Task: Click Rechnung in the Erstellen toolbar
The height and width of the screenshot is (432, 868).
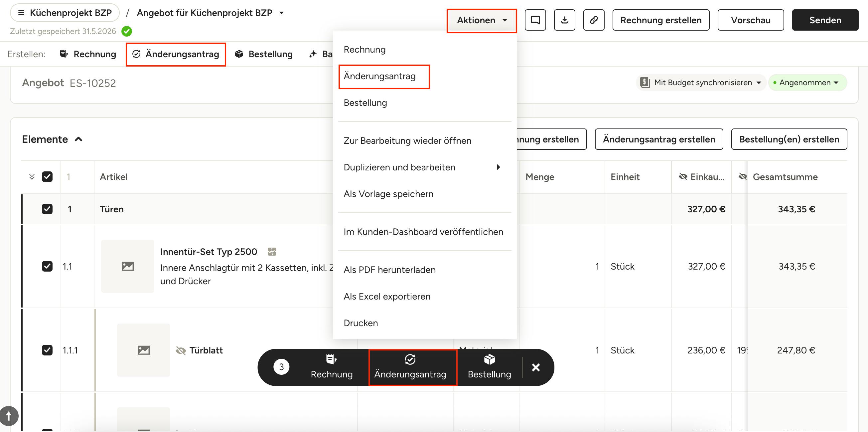Action: 88,54
